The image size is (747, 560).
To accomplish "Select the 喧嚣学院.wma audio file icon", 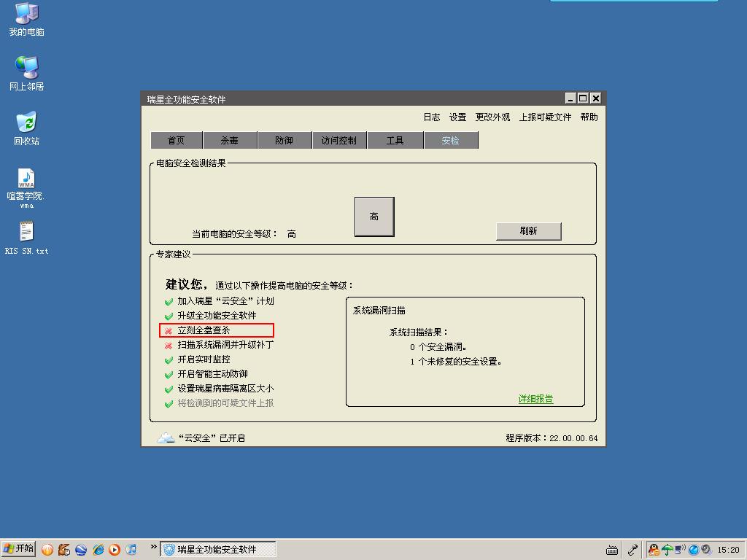I will click(x=26, y=188).
